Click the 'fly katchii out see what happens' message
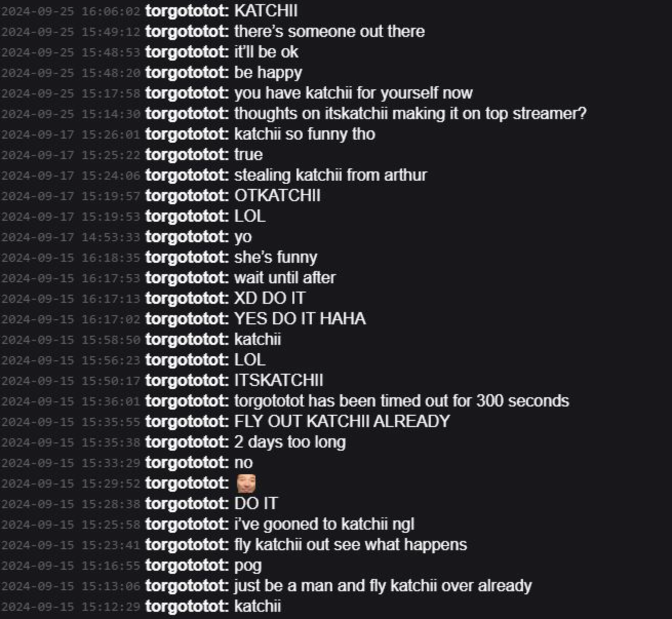The height and width of the screenshot is (619, 672). (x=351, y=545)
